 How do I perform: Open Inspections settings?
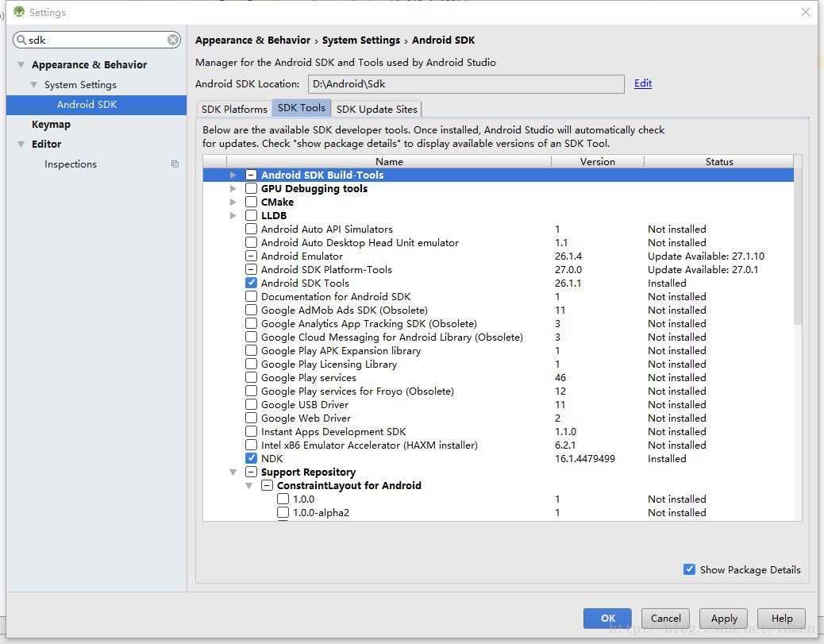click(71, 164)
